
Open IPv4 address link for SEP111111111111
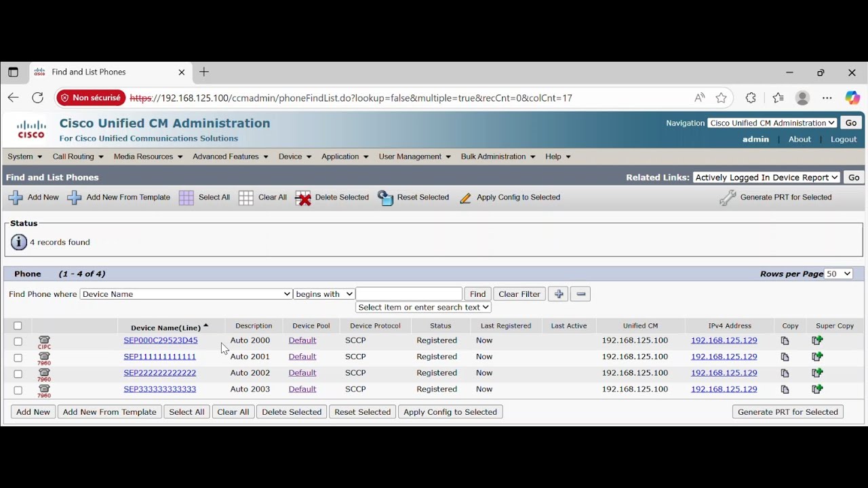click(x=724, y=357)
